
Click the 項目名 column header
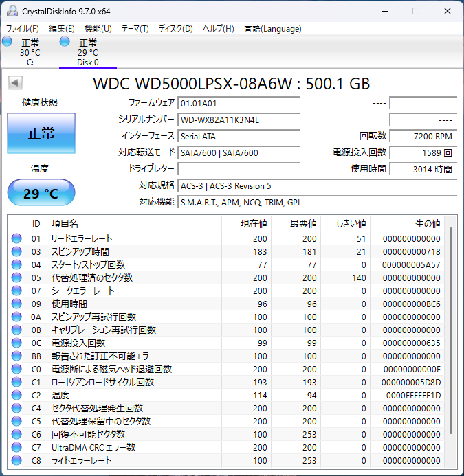click(x=134, y=224)
